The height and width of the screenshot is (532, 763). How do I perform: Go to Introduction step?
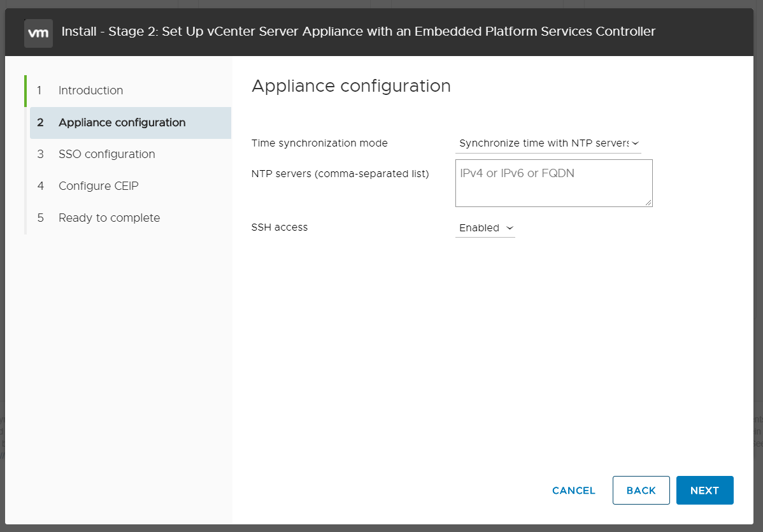click(90, 90)
